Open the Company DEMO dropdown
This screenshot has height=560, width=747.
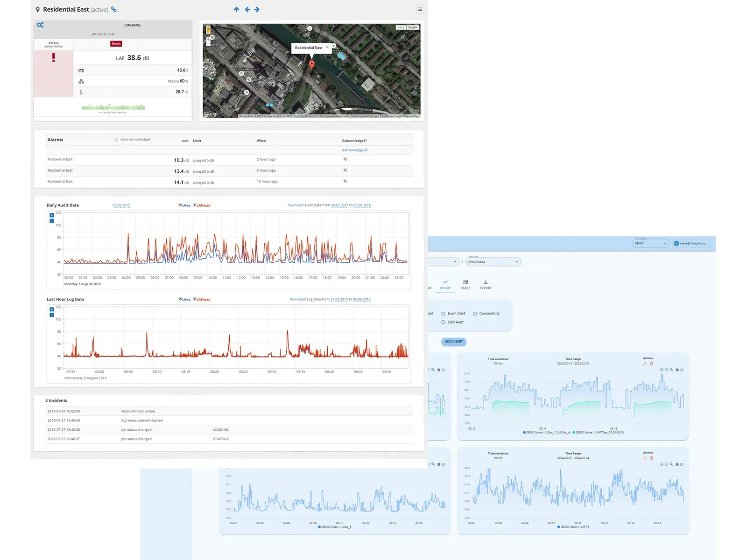tap(650, 243)
